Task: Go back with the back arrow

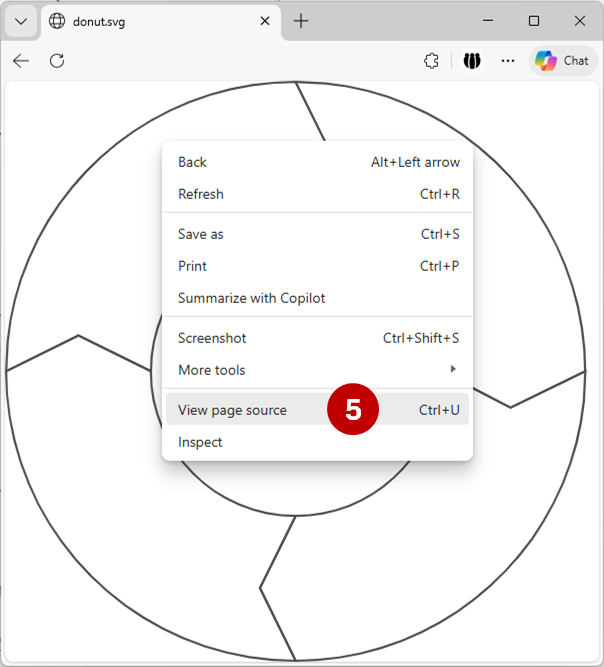Action: click(x=21, y=61)
